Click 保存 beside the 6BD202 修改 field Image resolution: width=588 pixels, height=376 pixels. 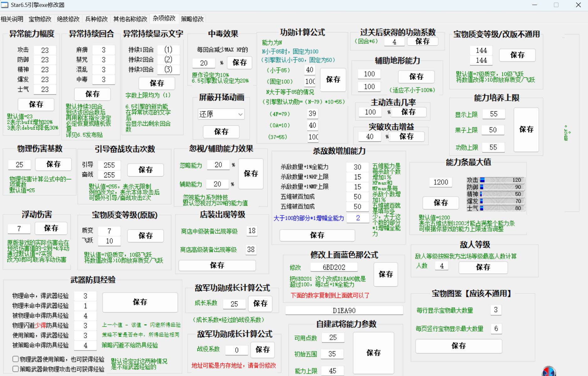386,274
